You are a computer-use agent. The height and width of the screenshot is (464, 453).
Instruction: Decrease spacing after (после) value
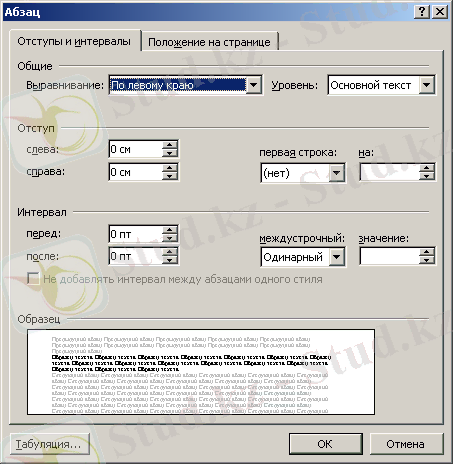tap(170, 260)
